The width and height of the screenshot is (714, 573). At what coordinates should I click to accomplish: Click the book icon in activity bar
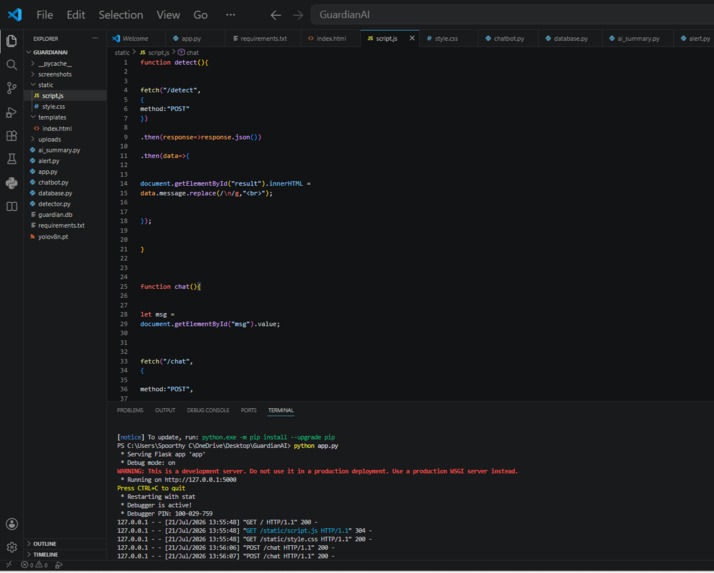click(12, 206)
